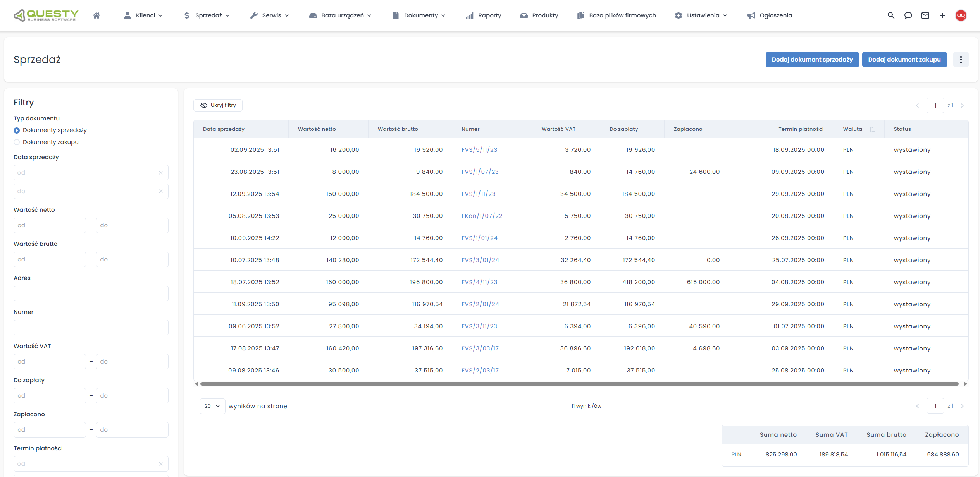Select Dokumenty zakupu radio button
The image size is (980, 477).
click(x=17, y=142)
